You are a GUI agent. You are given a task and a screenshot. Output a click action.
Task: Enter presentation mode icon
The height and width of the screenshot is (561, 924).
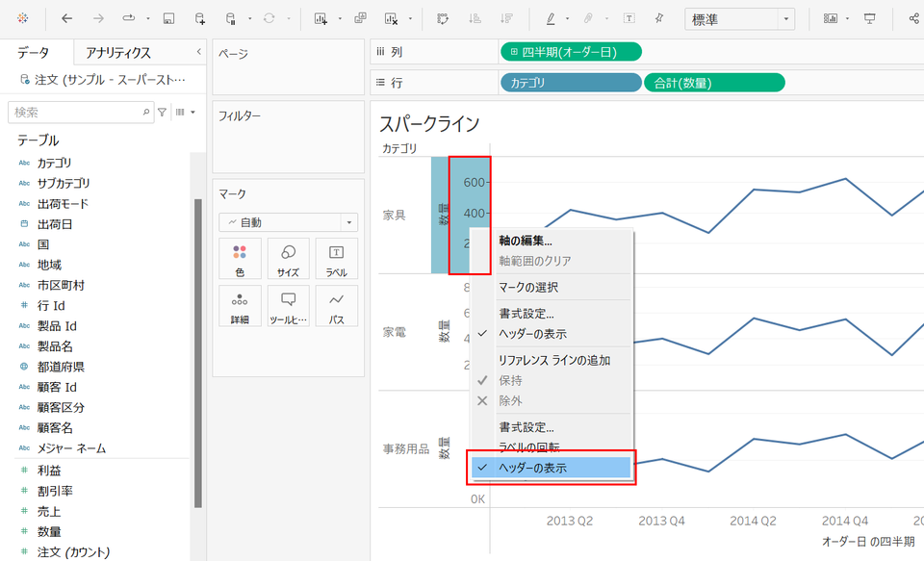[870, 19]
